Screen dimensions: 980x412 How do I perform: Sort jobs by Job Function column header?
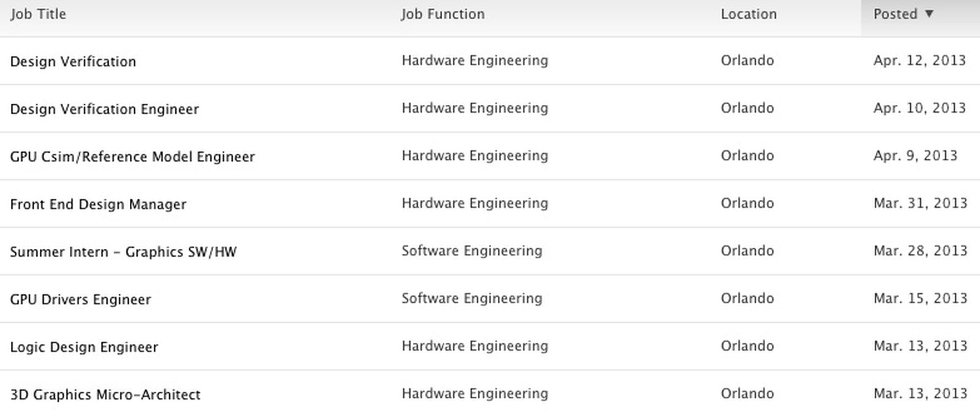coord(443,13)
